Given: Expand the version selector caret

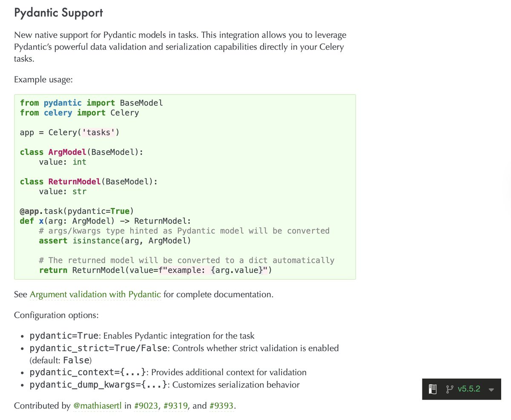Looking at the screenshot, I should pos(491,390).
